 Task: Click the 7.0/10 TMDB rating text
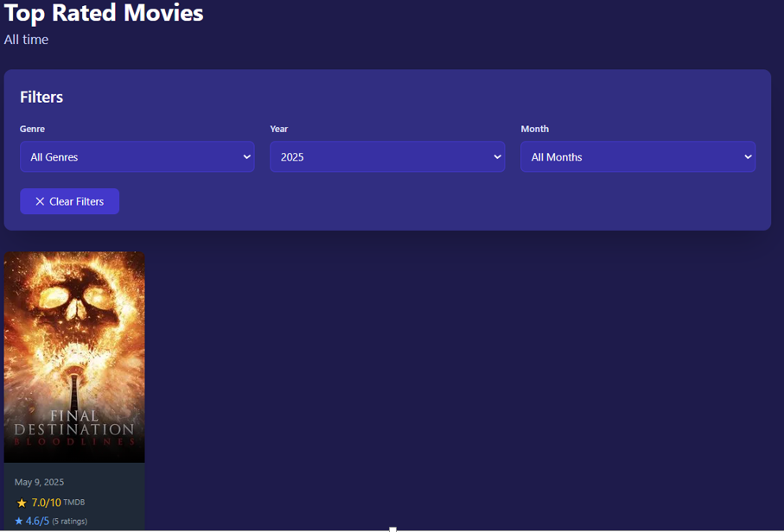46,503
